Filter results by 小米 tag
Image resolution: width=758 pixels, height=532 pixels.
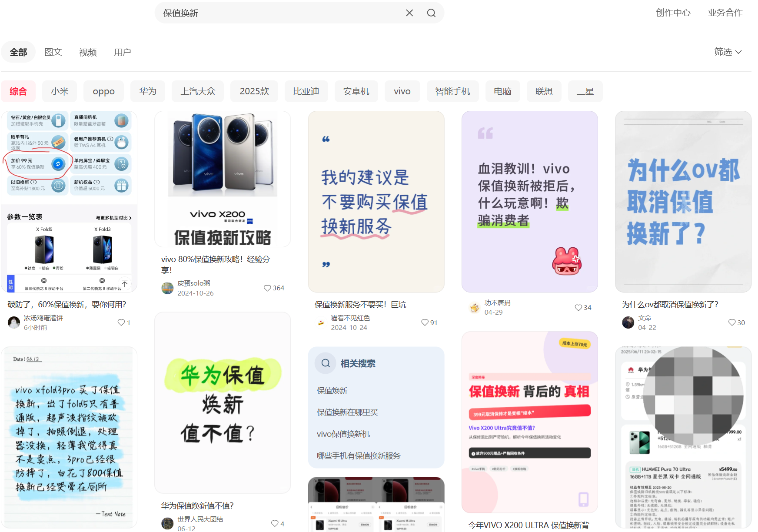[x=60, y=91]
